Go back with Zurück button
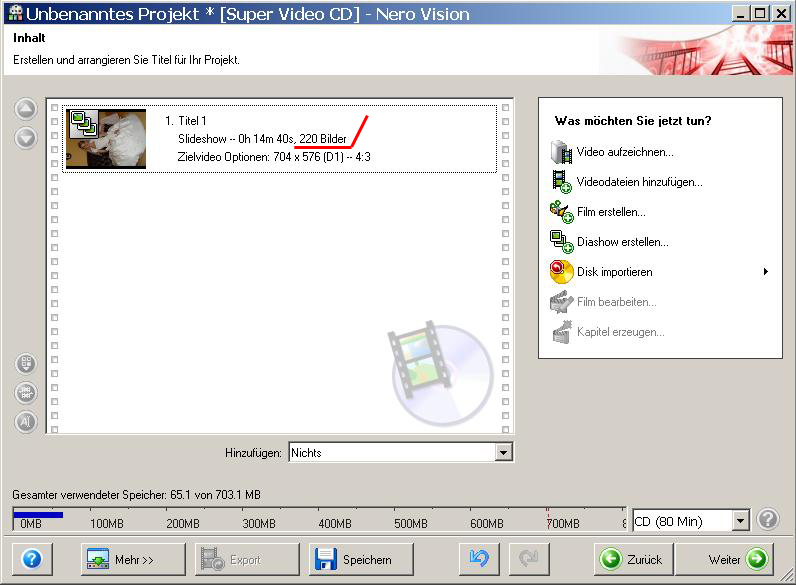The height and width of the screenshot is (585, 796). [634, 559]
